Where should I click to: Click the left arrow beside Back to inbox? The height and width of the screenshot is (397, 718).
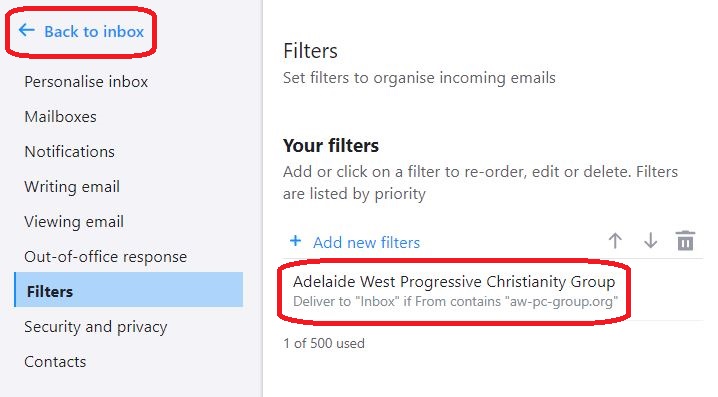click(27, 31)
